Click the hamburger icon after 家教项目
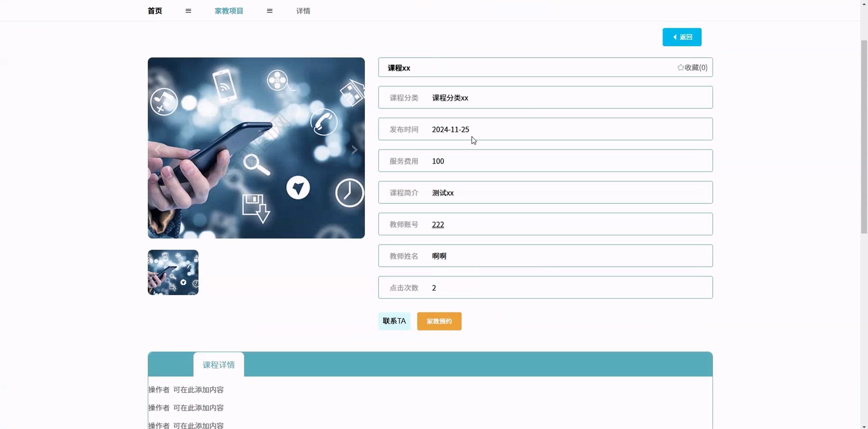 click(270, 11)
